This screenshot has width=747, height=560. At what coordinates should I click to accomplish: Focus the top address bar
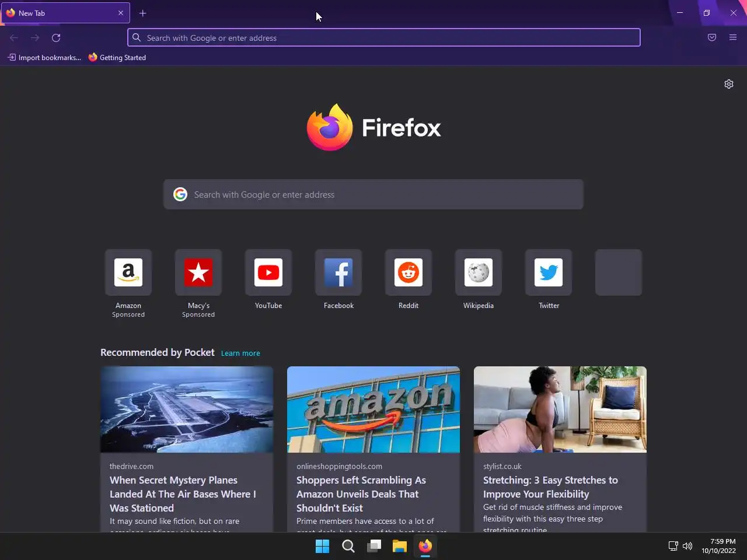(x=384, y=37)
